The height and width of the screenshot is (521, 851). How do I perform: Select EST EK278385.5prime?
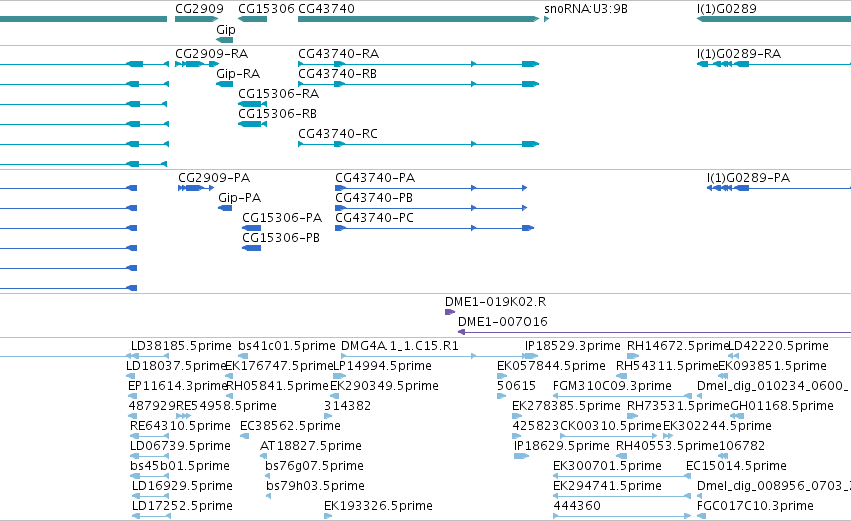pyautogui.click(x=566, y=406)
